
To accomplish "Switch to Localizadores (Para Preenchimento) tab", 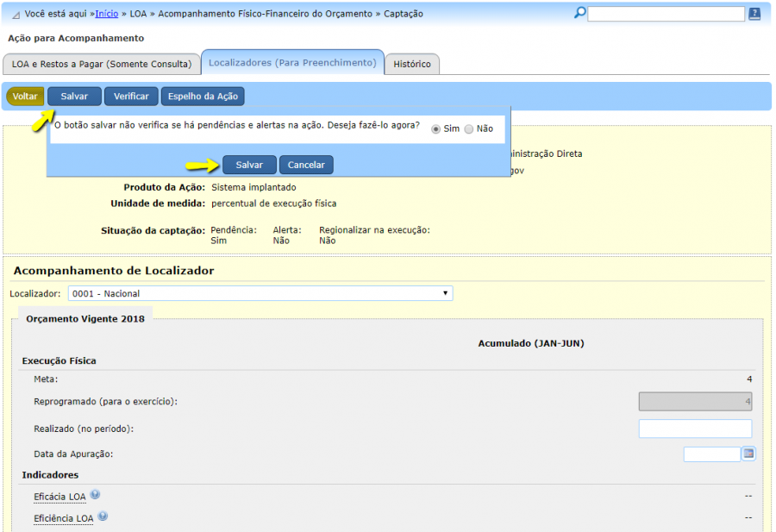I will pyautogui.click(x=292, y=63).
